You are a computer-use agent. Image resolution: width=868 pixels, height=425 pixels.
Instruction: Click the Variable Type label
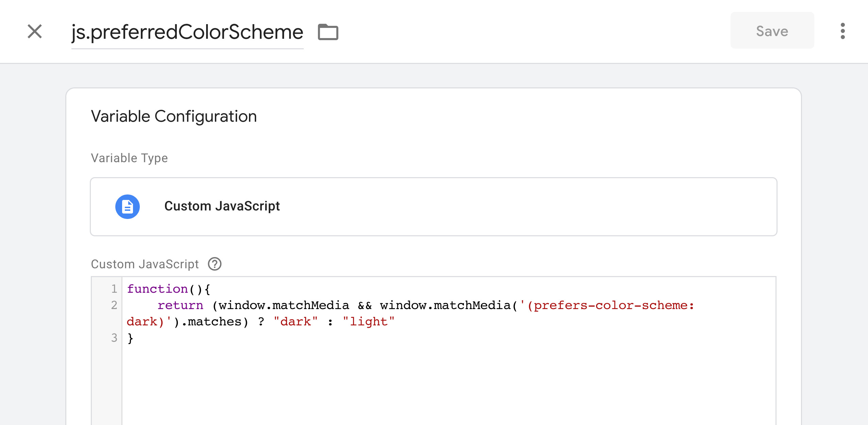click(x=129, y=158)
